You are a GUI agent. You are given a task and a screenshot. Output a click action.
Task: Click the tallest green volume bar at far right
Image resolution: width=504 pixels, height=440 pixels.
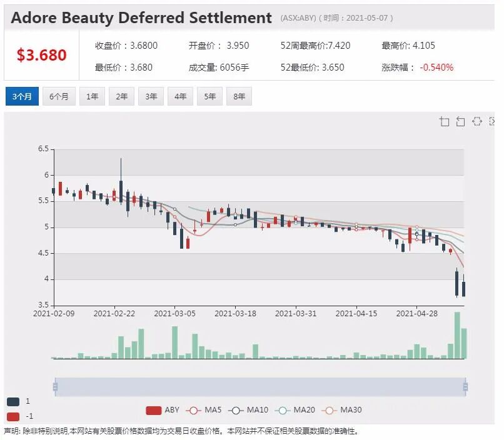coord(457,335)
